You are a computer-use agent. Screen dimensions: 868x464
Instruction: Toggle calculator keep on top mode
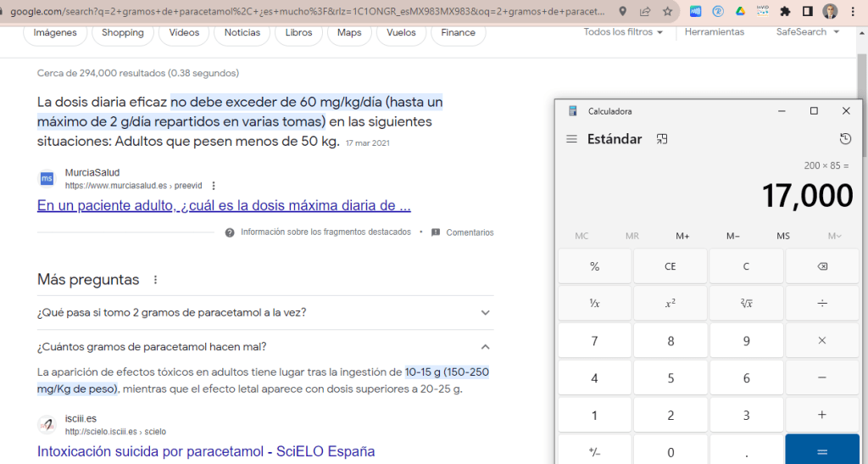pos(662,139)
